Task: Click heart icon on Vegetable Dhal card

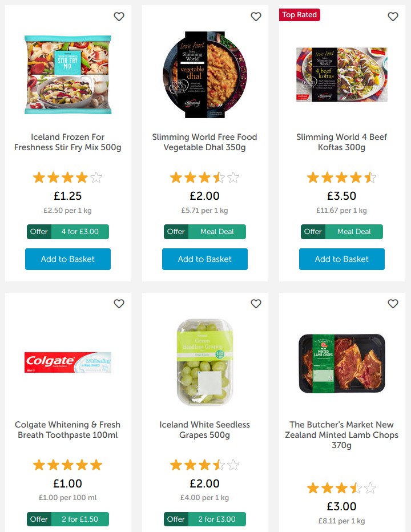Action: click(x=256, y=17)
